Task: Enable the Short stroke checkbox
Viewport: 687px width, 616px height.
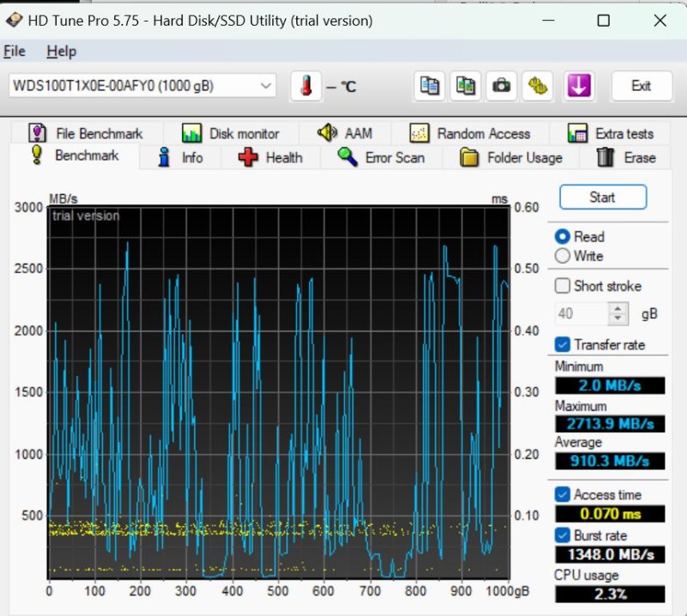Action: click(x=562, y=286)
